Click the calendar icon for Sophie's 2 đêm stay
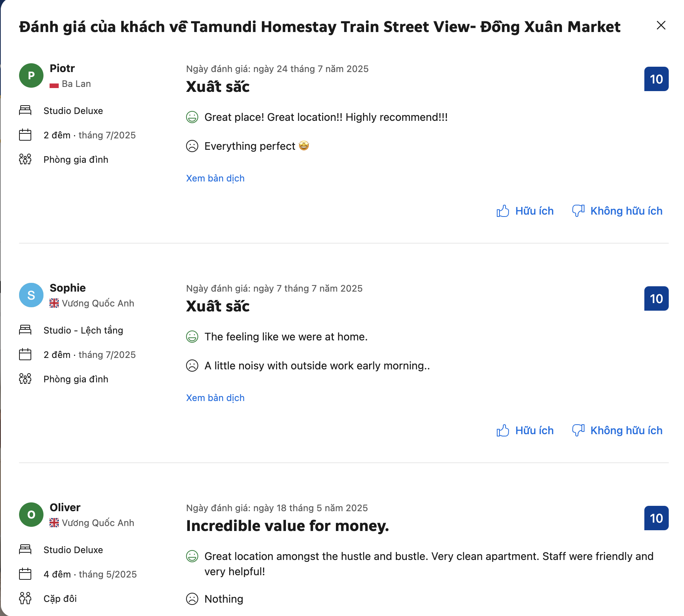684x616 pixels. 25,355
